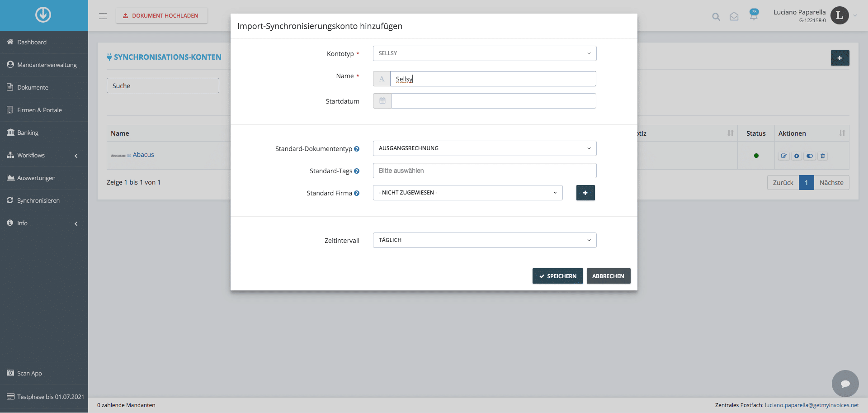
Task: Click the central mailbox email link
Action: click(812, 405)
